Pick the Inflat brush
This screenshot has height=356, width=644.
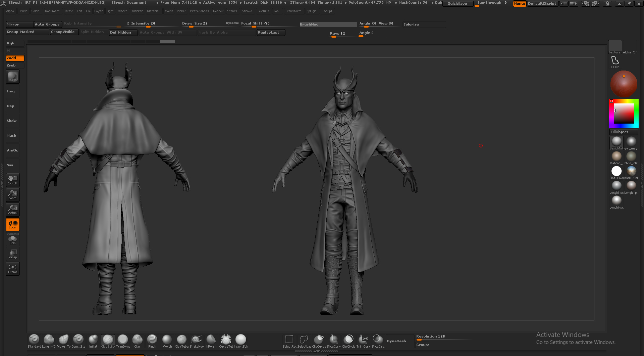pyautogui.click(x=93, y=341)
